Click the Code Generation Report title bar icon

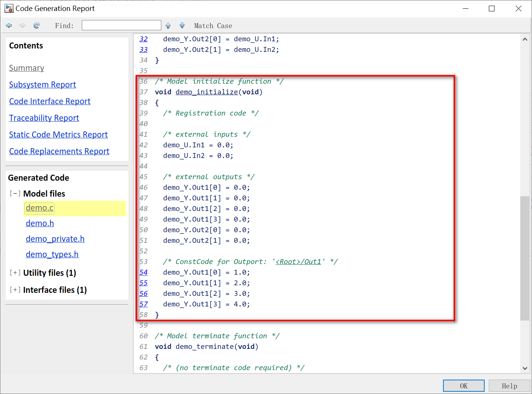tap(8, 8)
